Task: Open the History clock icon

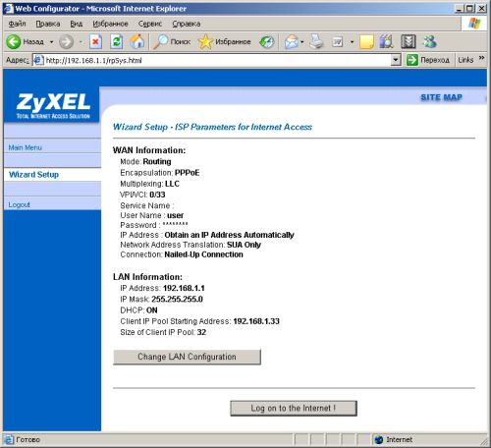Action: coord(267,42)
